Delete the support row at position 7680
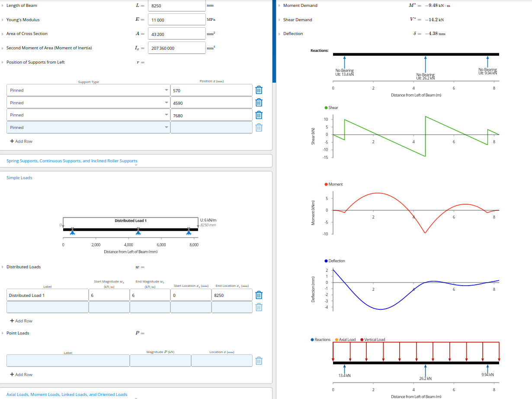This screenshot has height=399, width=532. click(259, 115)
